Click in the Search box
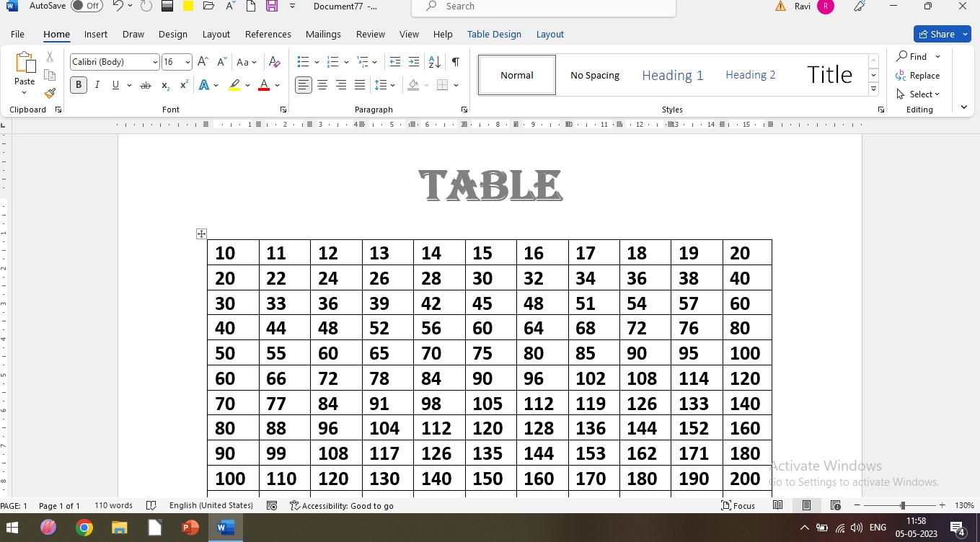The height and width of the screenshot is (542, 980). pos(544,6)
